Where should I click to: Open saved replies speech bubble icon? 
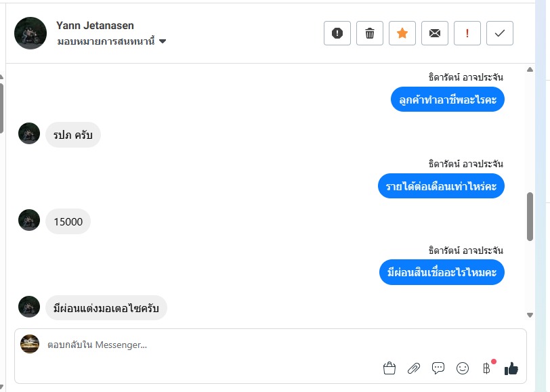(438, 368)
